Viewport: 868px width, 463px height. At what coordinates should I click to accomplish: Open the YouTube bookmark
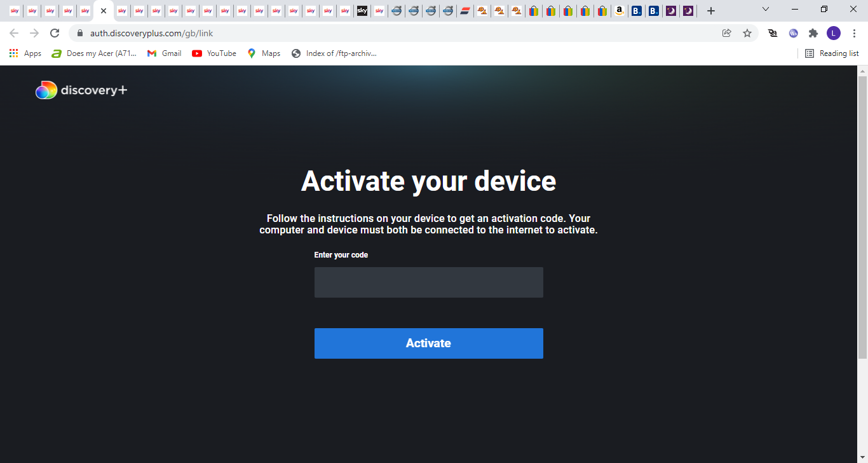214,53
